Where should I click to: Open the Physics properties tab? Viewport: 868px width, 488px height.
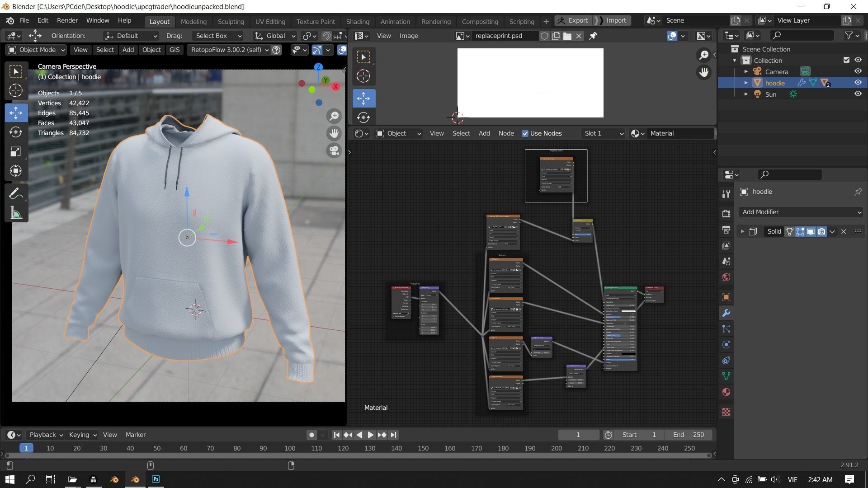pos(726,344)
